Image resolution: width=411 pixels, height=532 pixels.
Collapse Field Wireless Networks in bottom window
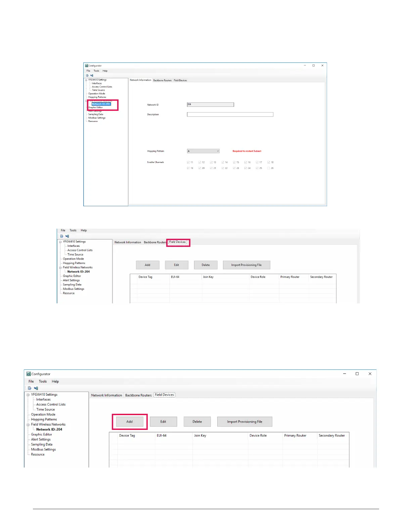(28, 425)
